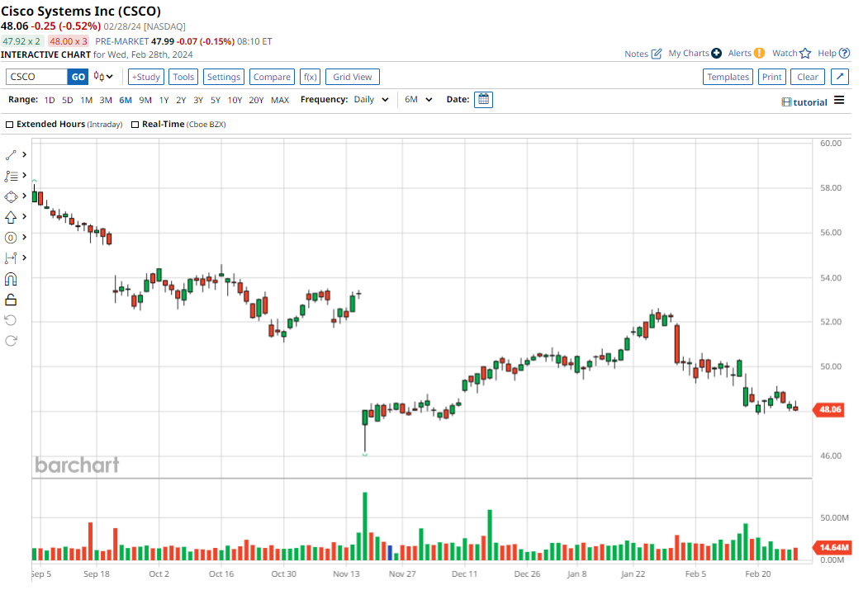Click the pop-out chart arrow icon
The width and height of the screenshot is (868, 595).
[x=839, y=77]
